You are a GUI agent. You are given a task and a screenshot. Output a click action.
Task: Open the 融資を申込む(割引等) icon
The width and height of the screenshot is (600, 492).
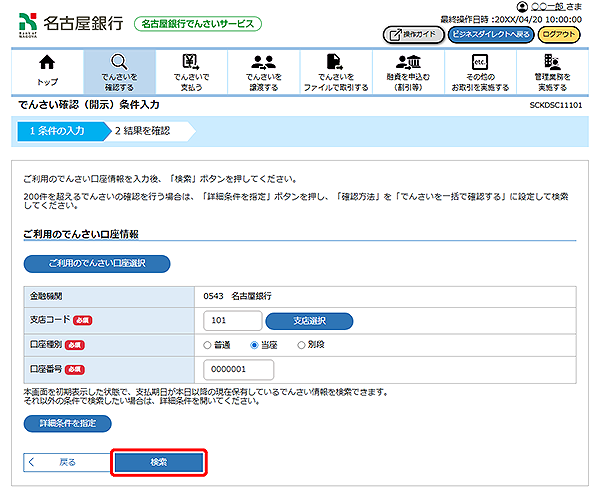[x=408, y=64]
